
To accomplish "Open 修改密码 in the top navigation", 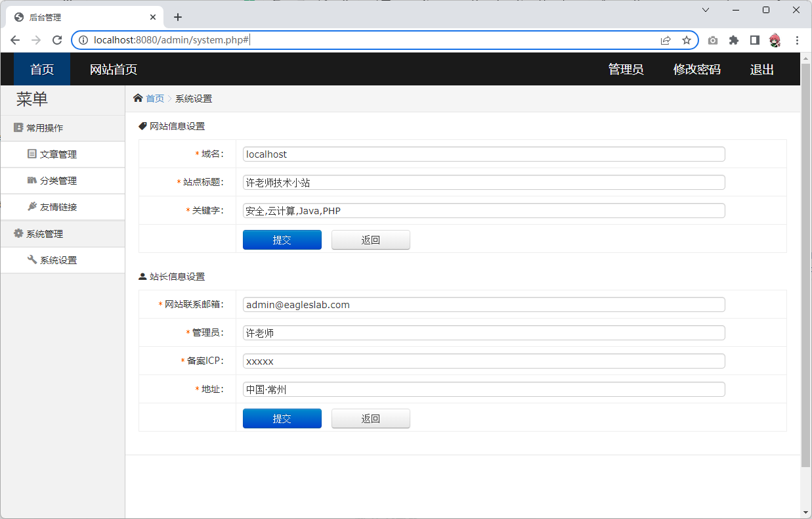I will pyautogui.click(x=696, y=70).
